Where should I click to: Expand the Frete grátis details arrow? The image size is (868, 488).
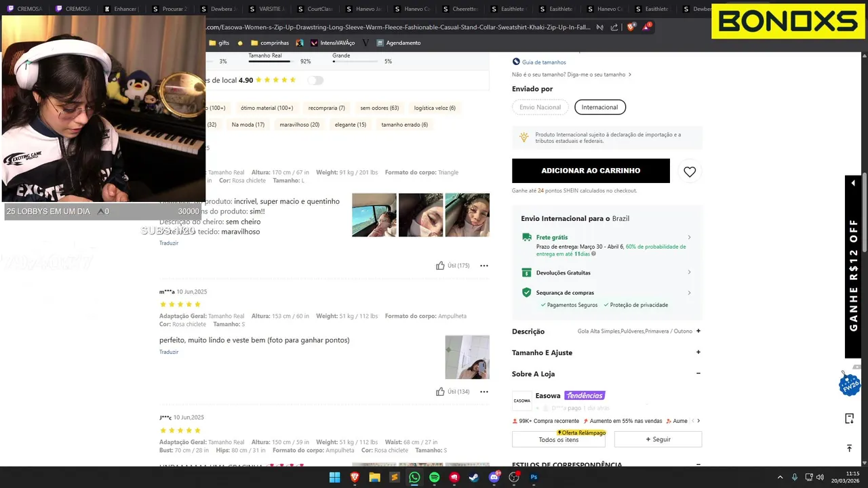(690, 237)
